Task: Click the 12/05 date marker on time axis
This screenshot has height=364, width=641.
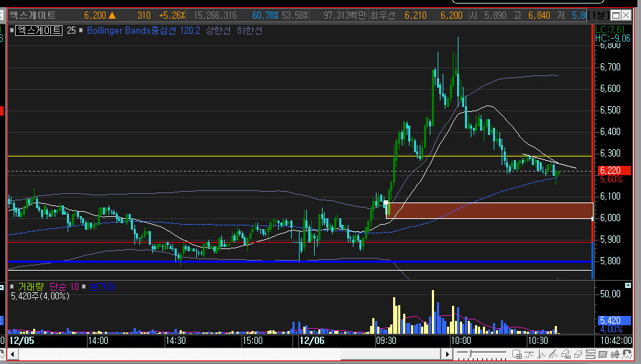Action: point(22,341)
